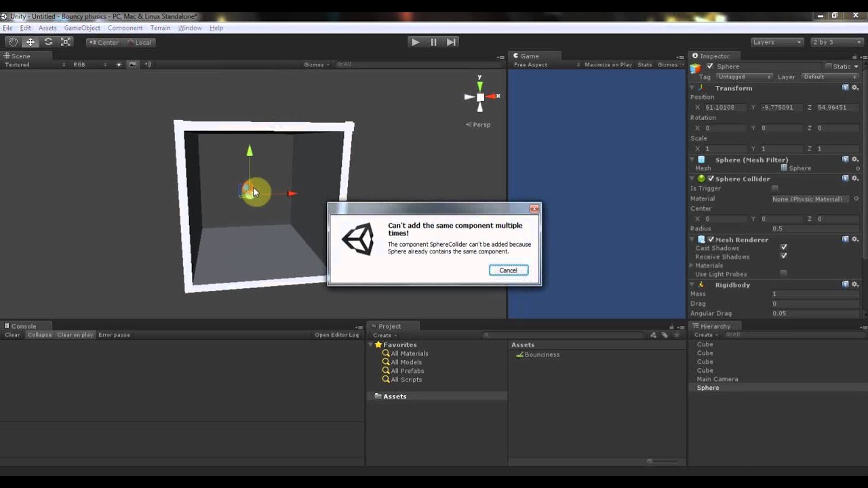Click the Step frame button
868x488 pixels.
pyautogui.click(x=451, y=42)
